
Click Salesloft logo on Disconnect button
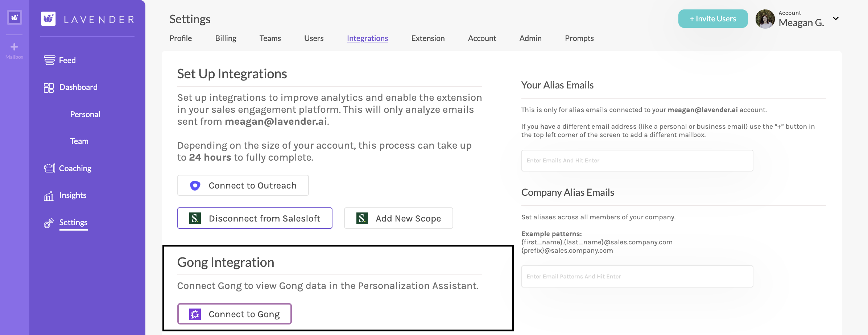coord(195,218)
